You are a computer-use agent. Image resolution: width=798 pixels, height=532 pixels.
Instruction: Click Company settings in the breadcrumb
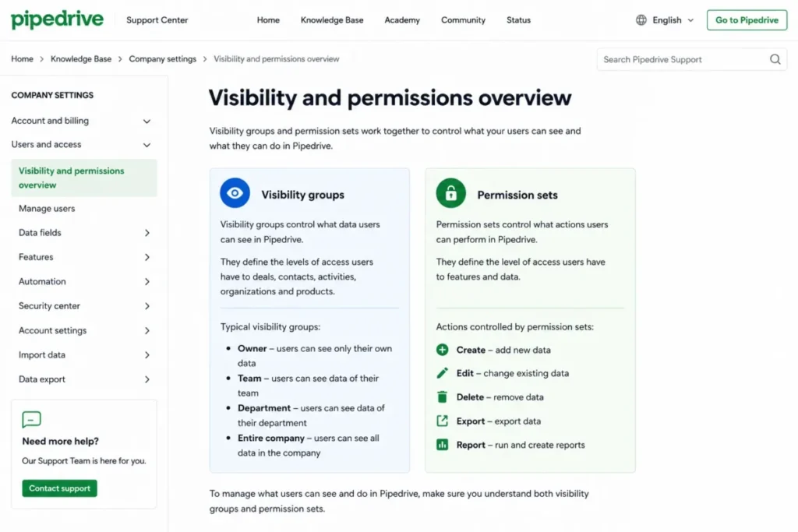coord(162,59)
